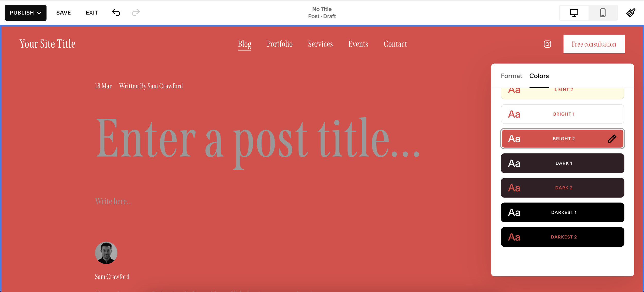Switch to mobile preview icon

603,13
